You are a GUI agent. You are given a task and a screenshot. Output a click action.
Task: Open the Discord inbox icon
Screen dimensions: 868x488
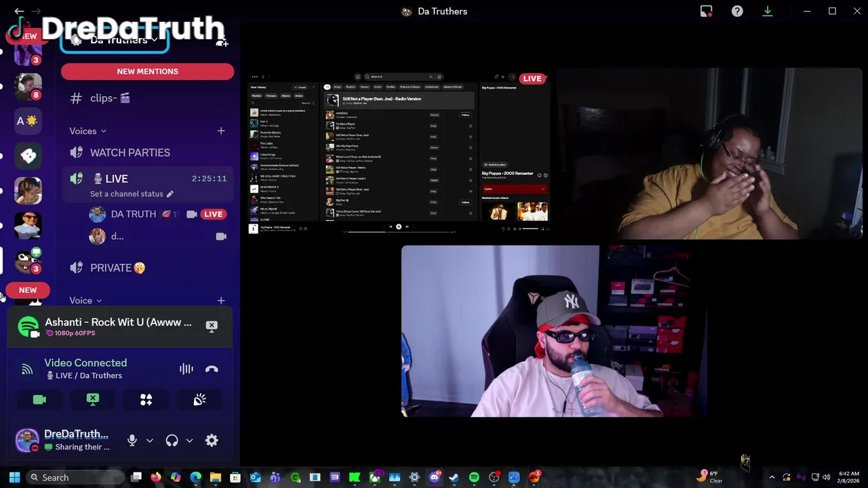point(706,11)
